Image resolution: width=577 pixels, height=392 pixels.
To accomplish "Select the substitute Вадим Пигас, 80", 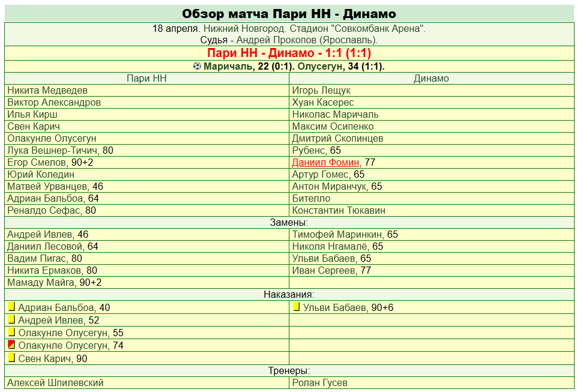I will point(44,258).
